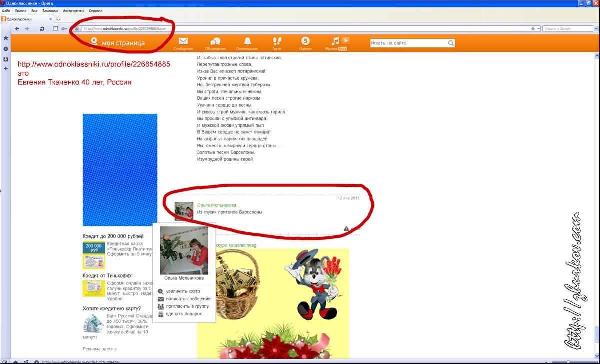Open the Инструменты menu
Image resolution: width=600 pixels, height=364 pixels.
(73, 11)
